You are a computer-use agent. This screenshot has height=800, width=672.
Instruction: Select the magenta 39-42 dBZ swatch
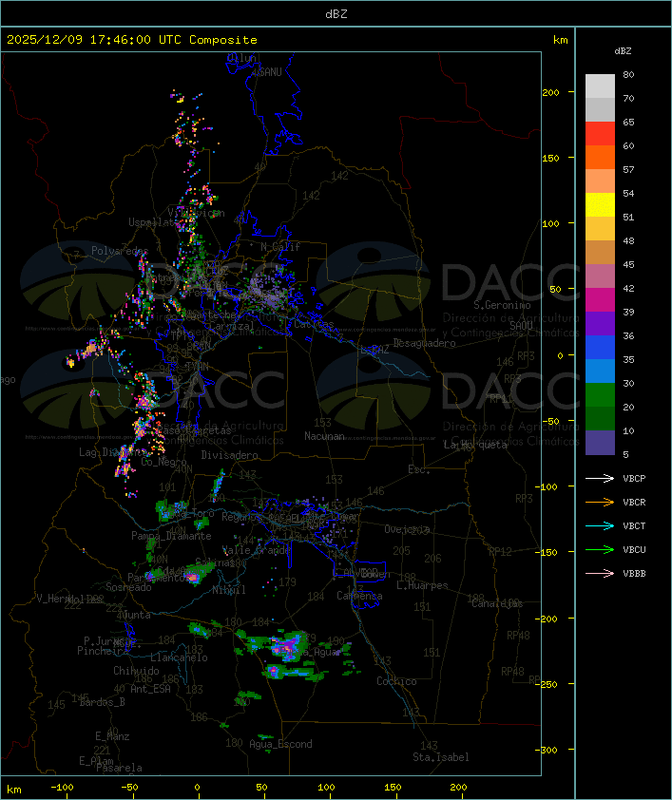600,299
